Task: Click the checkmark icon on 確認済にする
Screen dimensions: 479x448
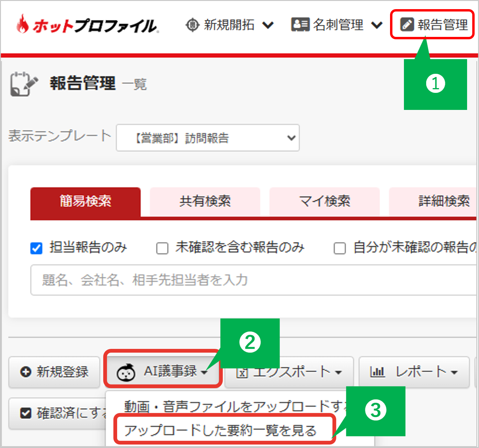Action: point(26,413)
